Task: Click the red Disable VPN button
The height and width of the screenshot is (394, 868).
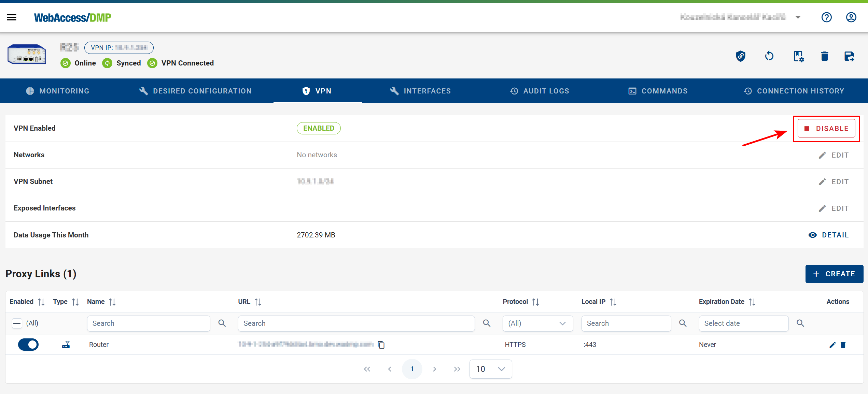Action: click(826, 129)
